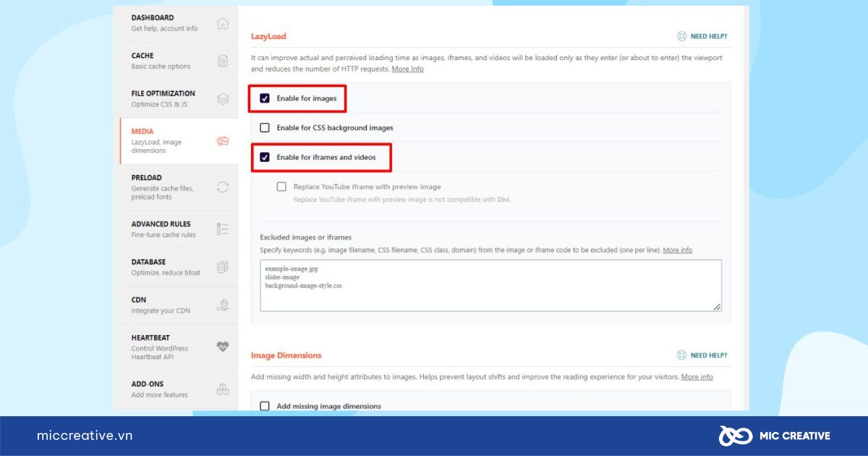Open the Add-ons section
The width and height of the screenshot is (868, 456).
tap(179, 389)
